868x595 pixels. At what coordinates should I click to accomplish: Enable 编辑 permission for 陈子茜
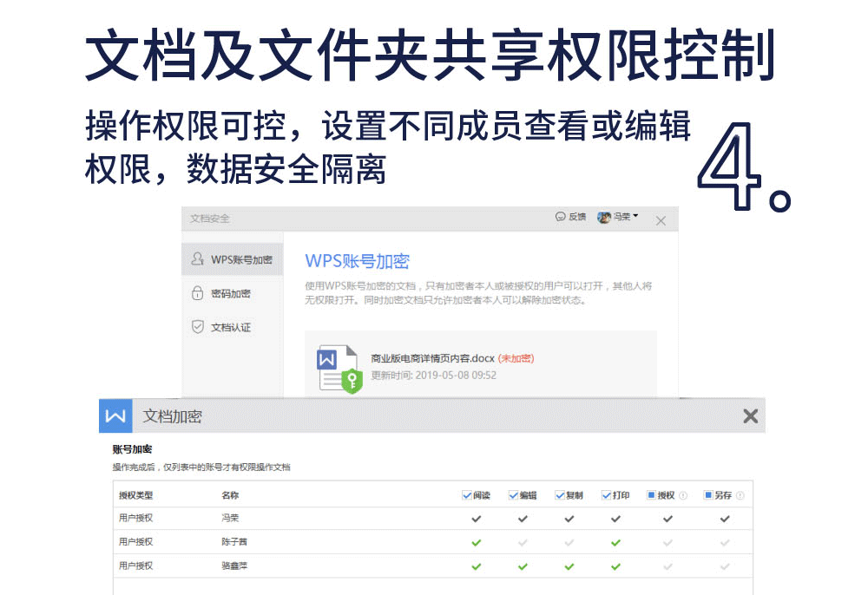pyautogui.click(x=523, y=542)
